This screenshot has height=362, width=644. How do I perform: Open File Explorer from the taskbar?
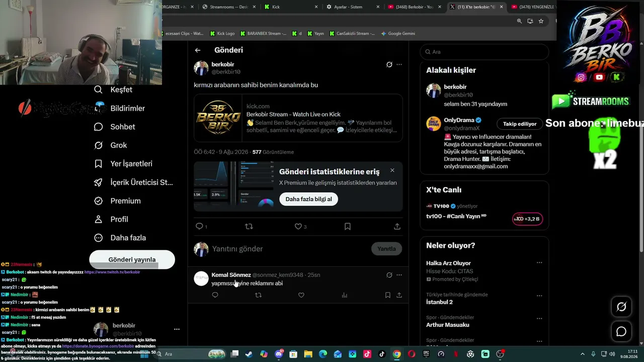tap(308, 354)
